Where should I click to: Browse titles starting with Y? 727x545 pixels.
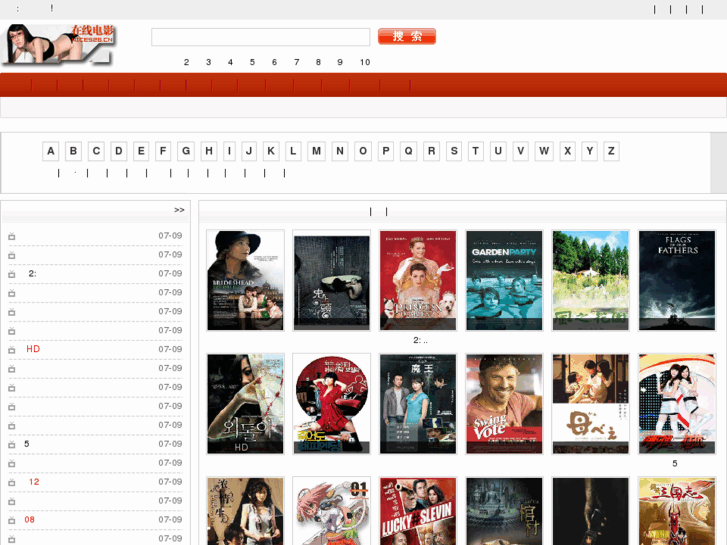(x=589, y=151)
